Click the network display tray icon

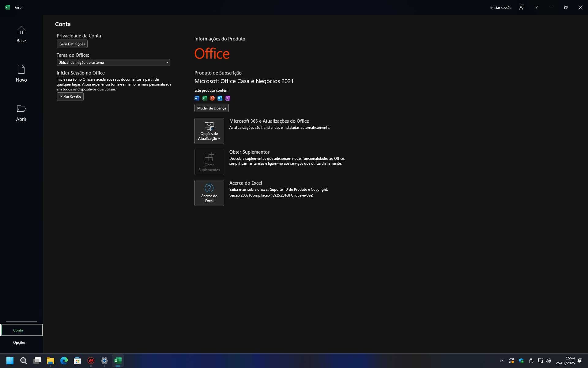(541, 361)
